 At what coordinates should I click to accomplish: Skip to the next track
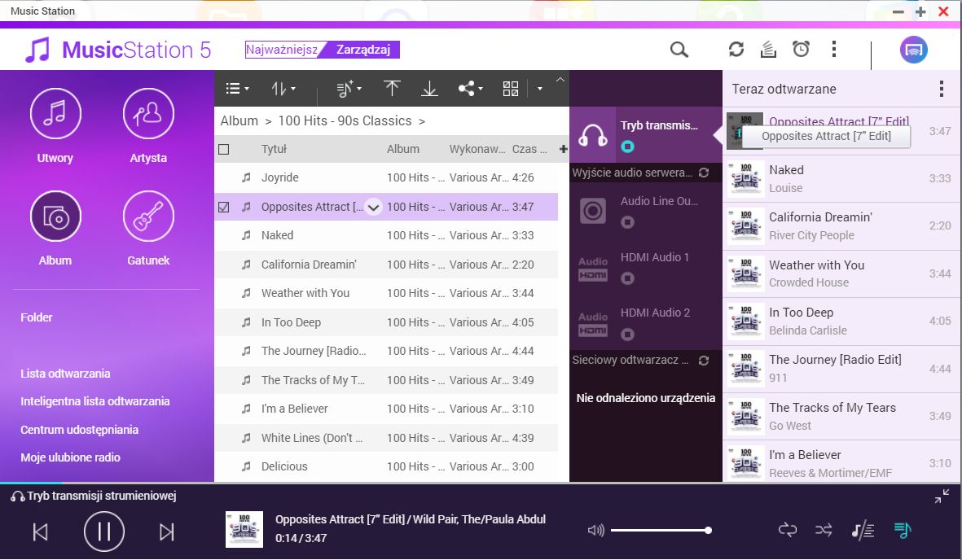coord(166,532)
